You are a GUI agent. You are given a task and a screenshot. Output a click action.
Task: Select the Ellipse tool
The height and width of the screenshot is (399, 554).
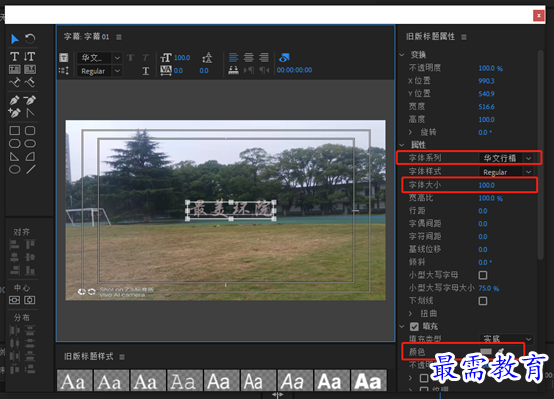click(x=14, y=170)
